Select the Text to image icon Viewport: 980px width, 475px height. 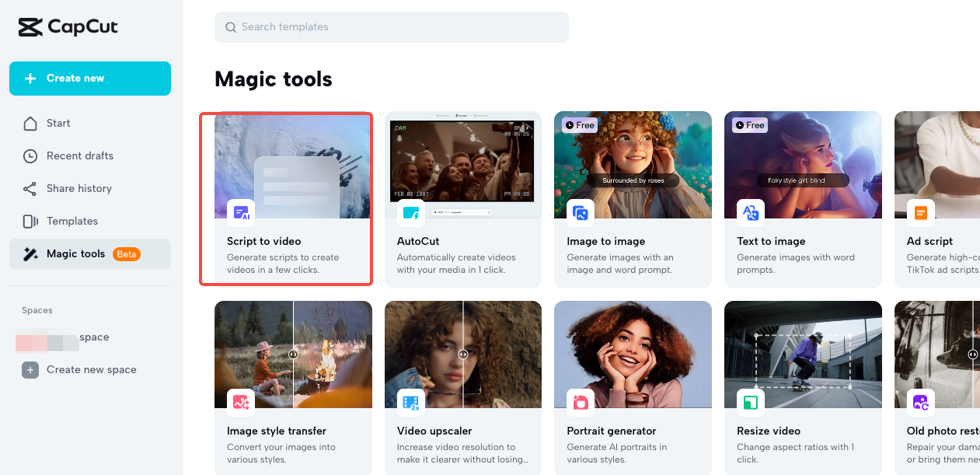pos(751,212)
